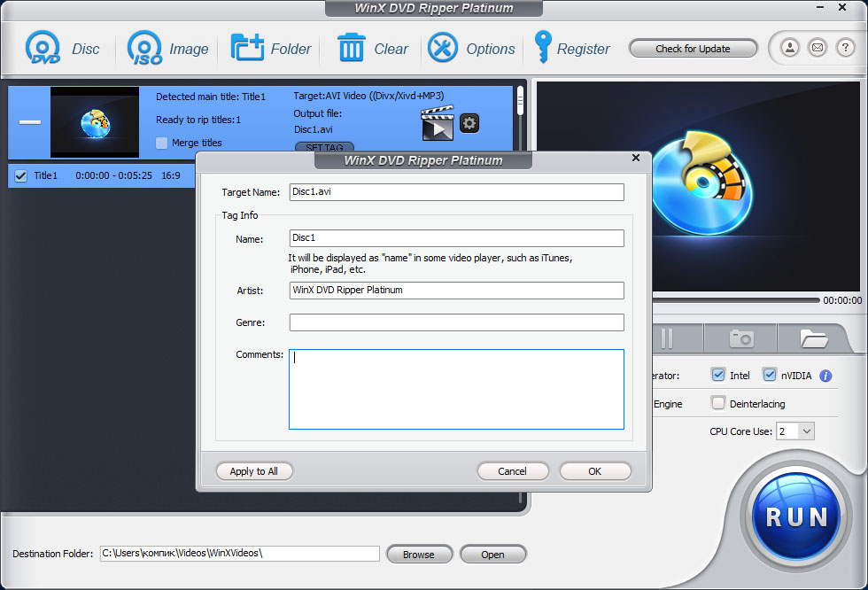Load an ISO Image file
This screenshot has height=590, width=868.
click(x=144, y=48)
